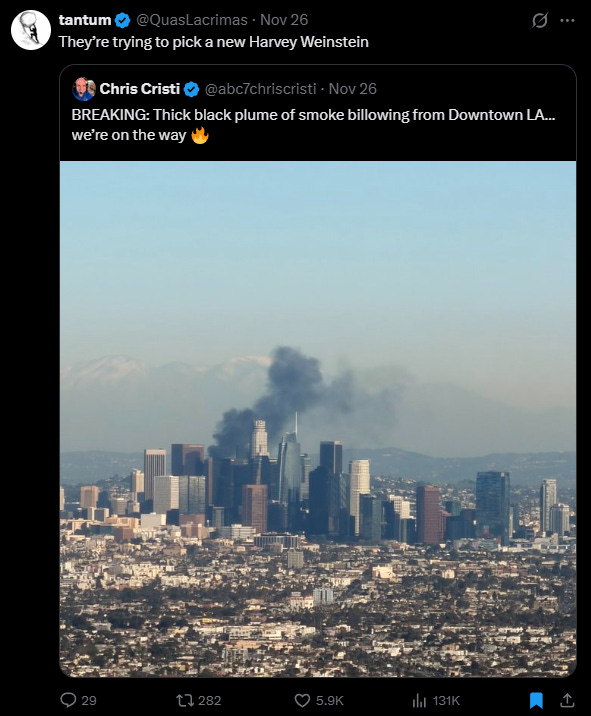Open the tantum display name link
Image resolution: width=591 pixels, height=716 pixels.
point(85,20)
